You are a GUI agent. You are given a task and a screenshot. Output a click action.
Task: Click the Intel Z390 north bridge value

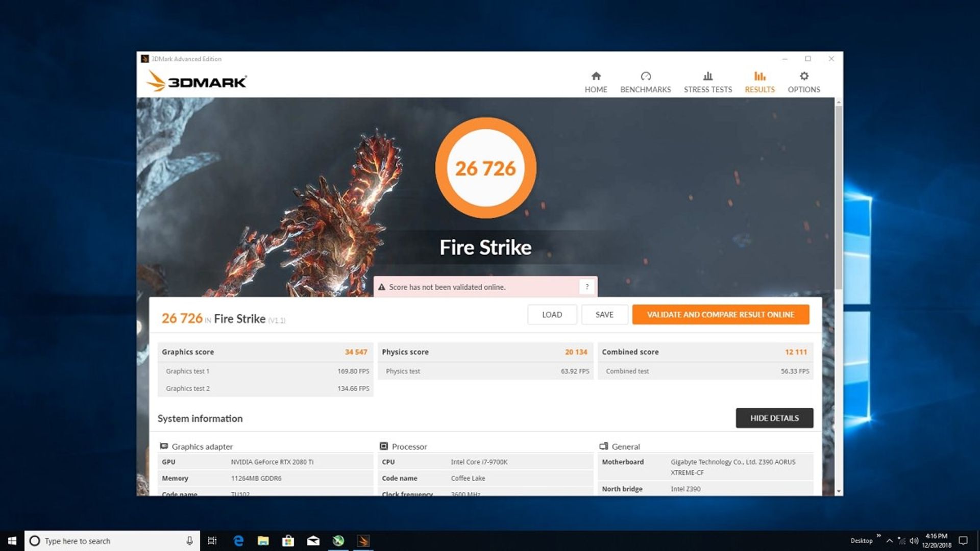point(685,489)
